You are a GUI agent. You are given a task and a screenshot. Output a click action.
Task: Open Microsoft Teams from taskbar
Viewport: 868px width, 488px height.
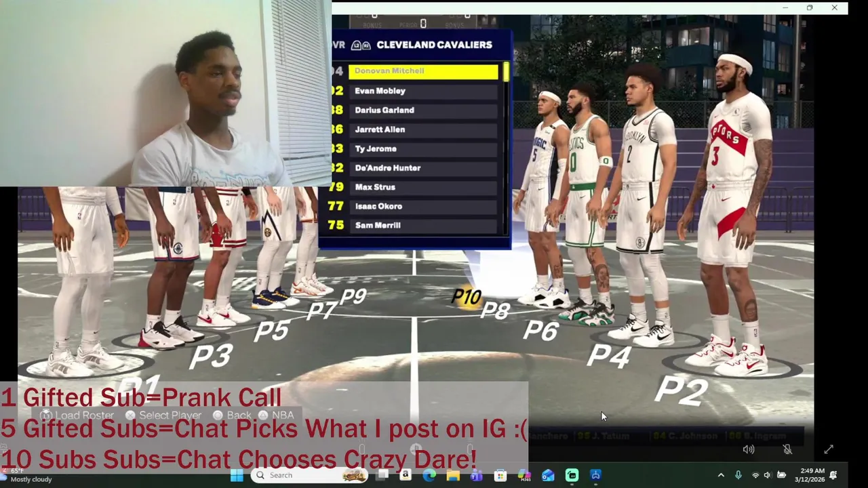[477, 476]
